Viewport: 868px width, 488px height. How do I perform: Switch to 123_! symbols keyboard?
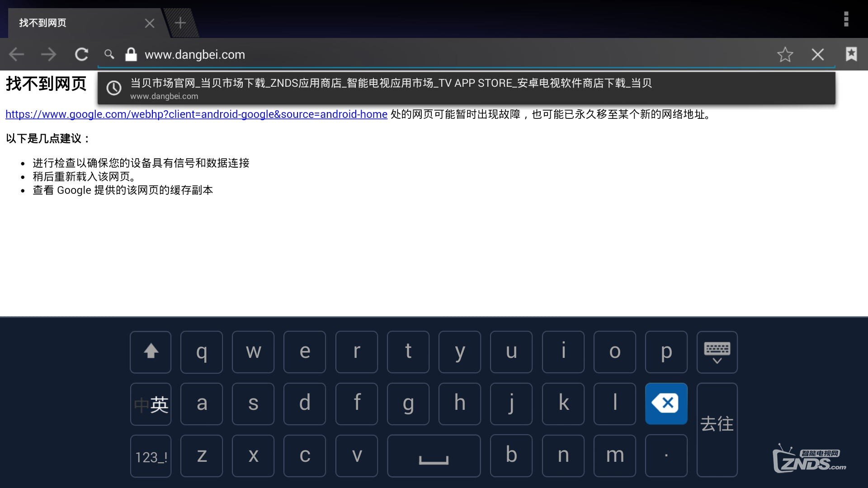point(151,456)
